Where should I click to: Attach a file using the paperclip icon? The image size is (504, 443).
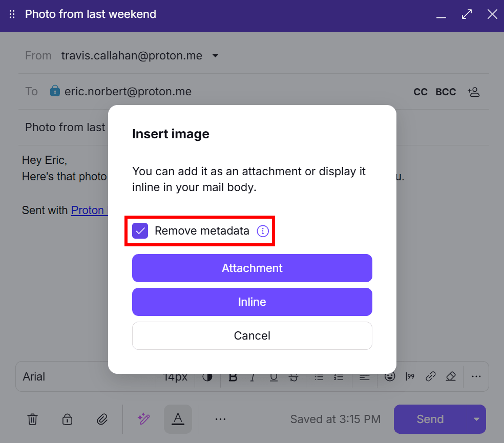pos(102,419)
